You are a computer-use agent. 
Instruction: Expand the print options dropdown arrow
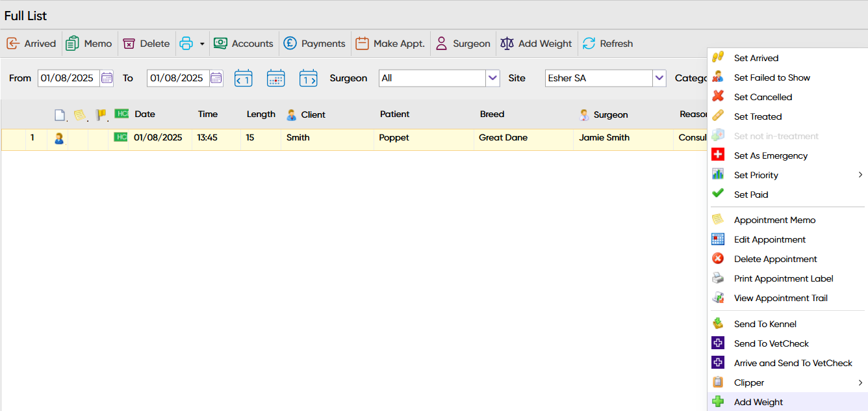(x=202, y=44)
